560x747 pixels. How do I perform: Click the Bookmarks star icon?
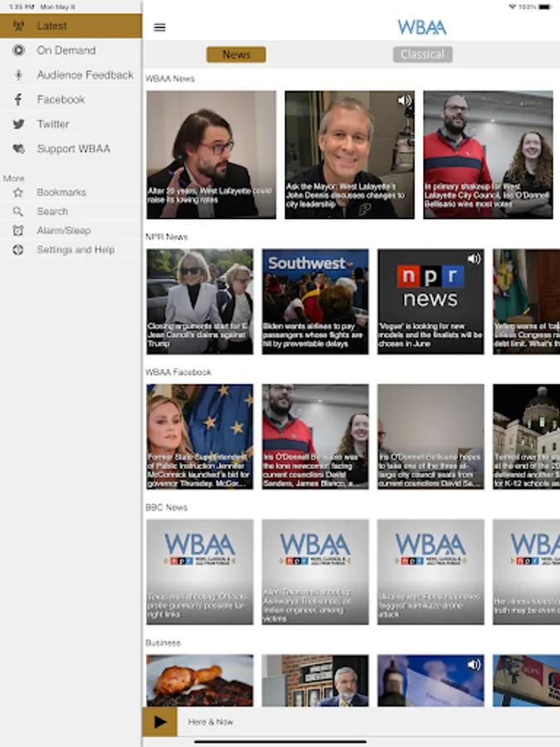coord(18,193)
